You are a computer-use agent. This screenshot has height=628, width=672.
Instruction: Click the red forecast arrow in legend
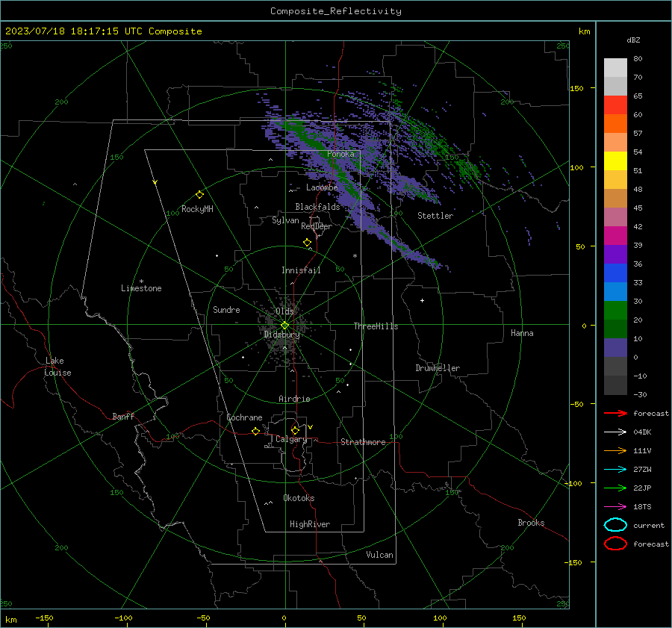pyautogui.click(x=615, y=413)
